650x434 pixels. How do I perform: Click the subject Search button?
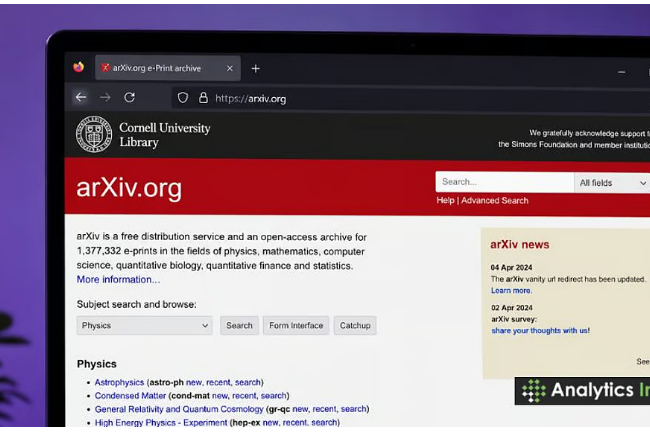point(239,325)
